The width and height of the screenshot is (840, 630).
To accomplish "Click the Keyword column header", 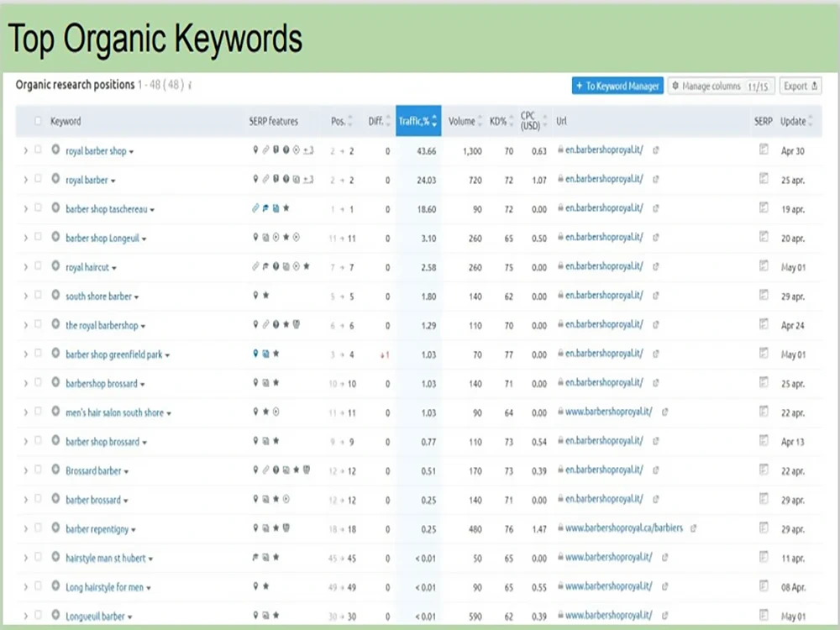I will tap(66, 121).
